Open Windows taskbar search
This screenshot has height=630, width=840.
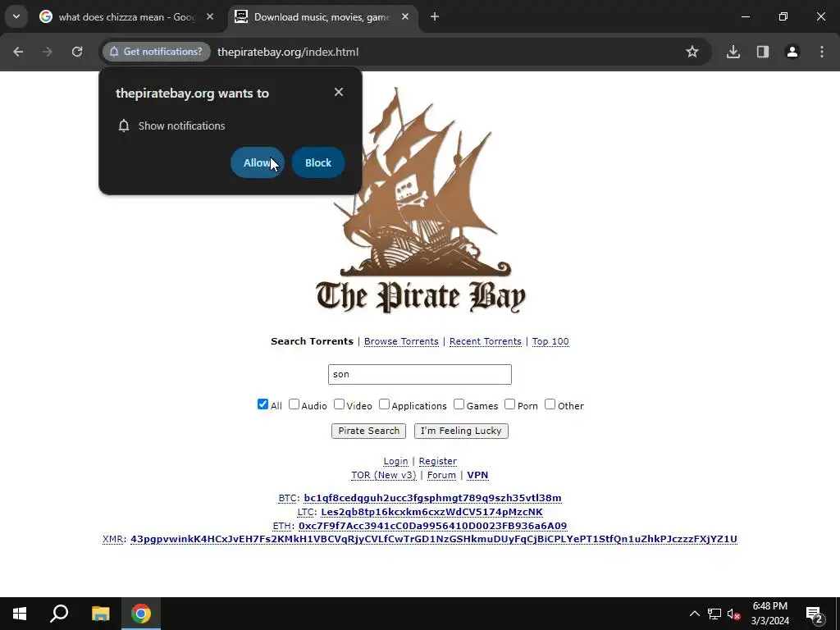(59, 614)
